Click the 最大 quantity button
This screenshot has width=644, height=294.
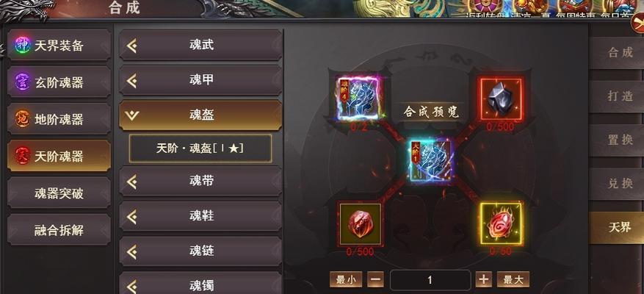513,280
